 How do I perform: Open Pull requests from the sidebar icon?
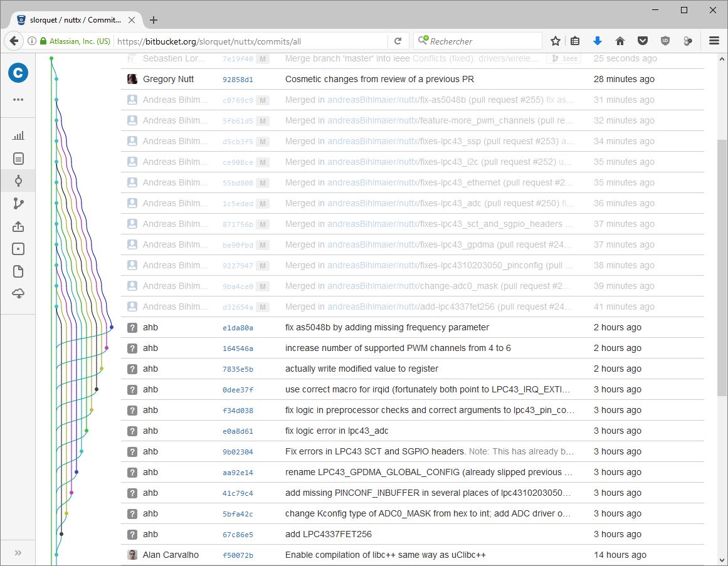point(18,226)
